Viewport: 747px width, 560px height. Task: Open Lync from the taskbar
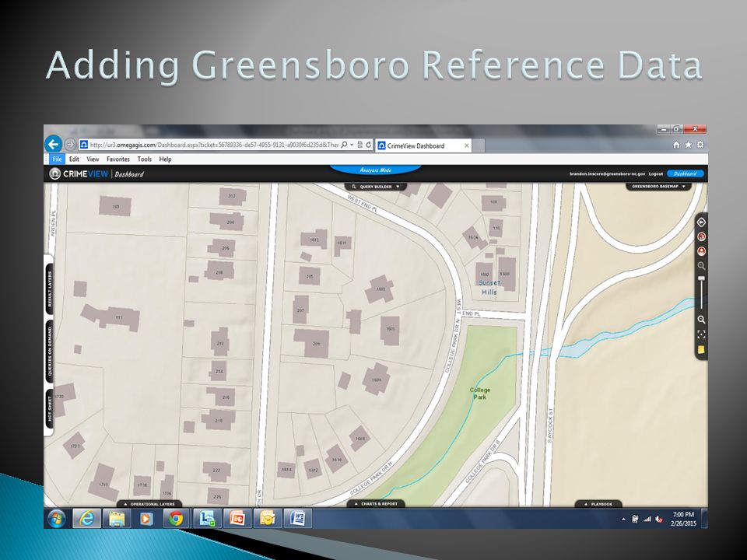207,519
